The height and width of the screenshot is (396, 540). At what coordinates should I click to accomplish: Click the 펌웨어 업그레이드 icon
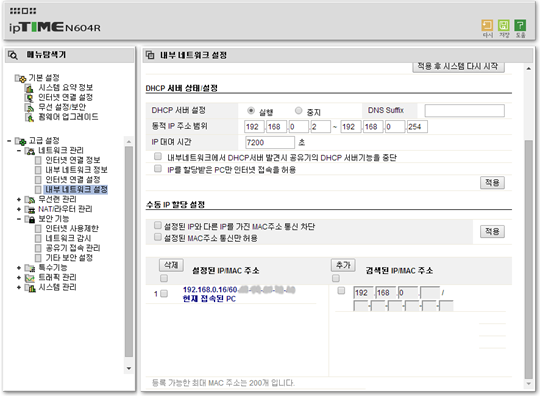pyautogui.click(x=29, y=117)
